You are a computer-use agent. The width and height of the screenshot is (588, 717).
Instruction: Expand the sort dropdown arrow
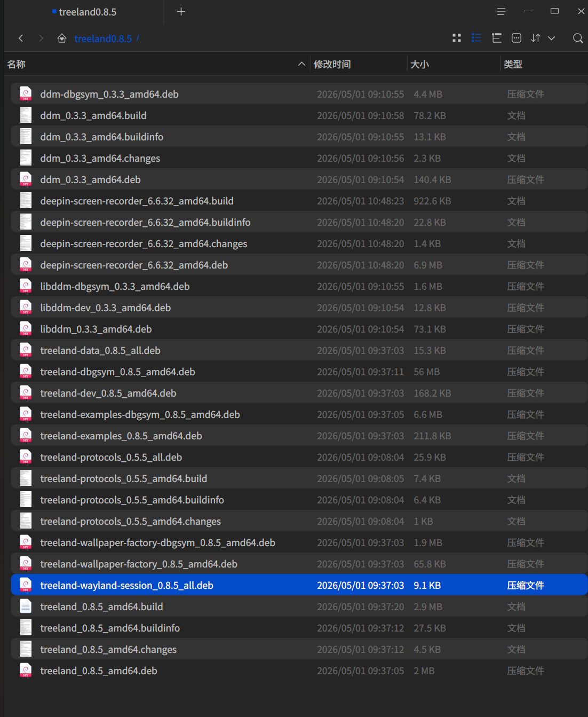coord(552,38)
